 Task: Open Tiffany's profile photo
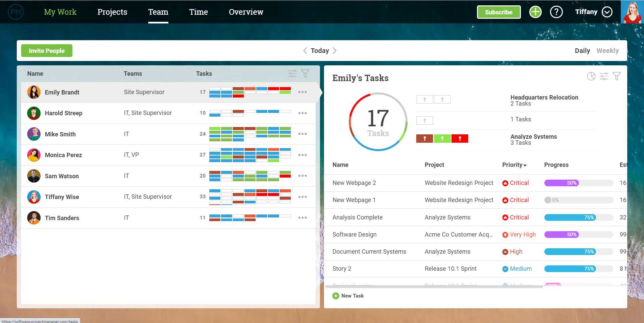pos(632,12)
